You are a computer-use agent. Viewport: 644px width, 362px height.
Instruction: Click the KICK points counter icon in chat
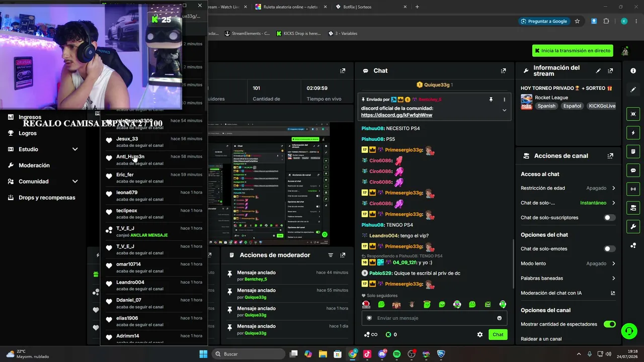388,334
